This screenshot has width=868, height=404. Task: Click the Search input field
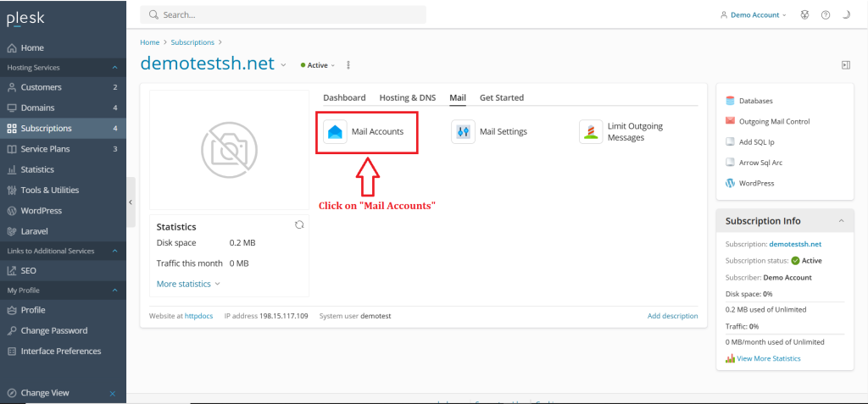pyautogui.click(x=283, y=15)
